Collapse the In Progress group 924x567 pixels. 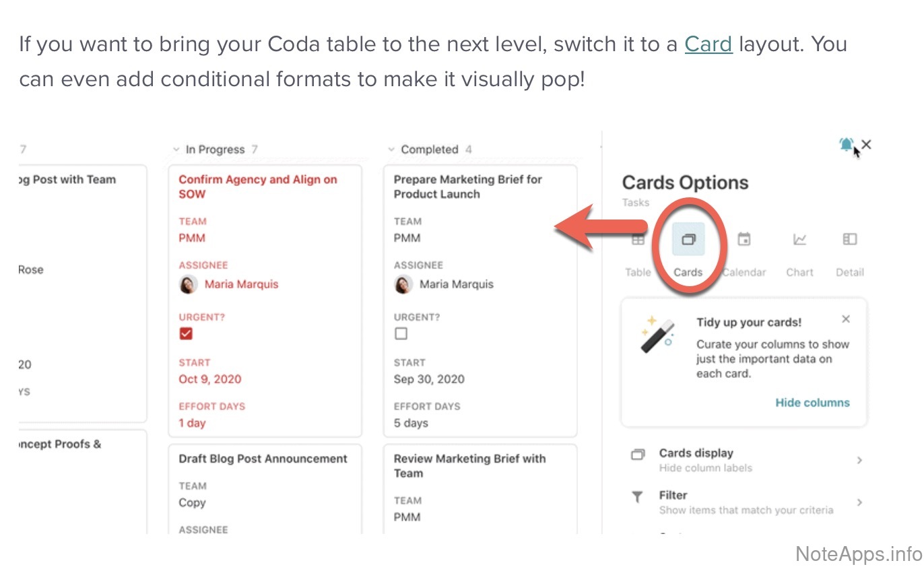point(176,149)
